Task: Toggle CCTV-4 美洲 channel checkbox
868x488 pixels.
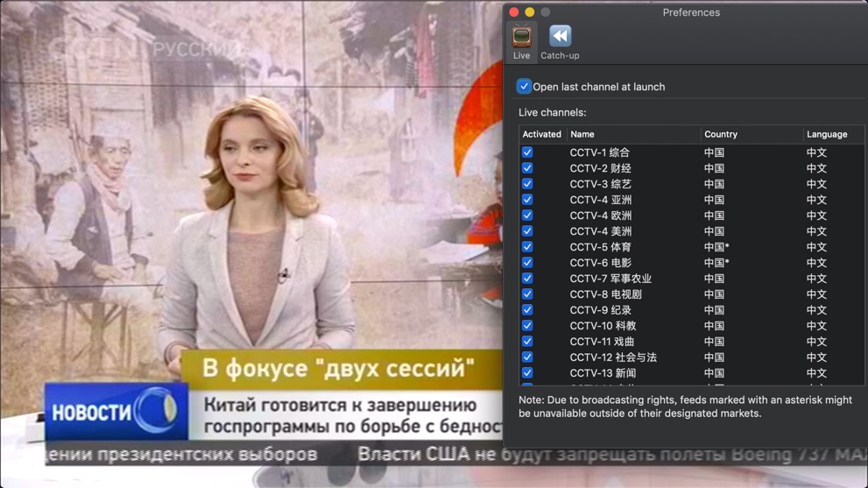Action: click(527, 231)
